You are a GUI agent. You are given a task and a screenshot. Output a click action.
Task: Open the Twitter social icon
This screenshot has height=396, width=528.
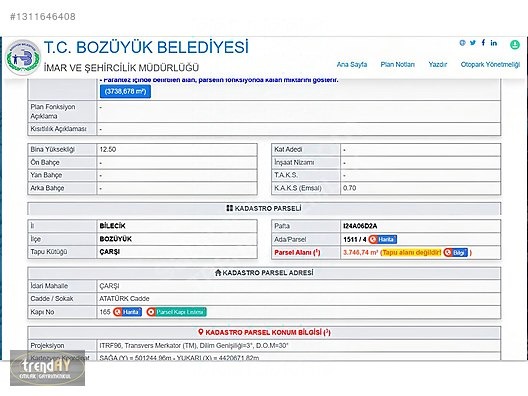click(473, 43)
